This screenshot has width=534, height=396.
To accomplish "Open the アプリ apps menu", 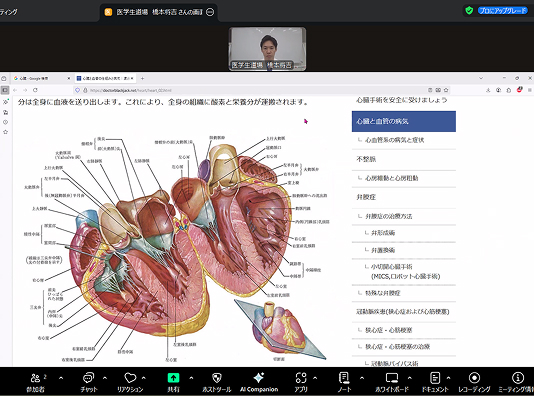I will [301, 382].
